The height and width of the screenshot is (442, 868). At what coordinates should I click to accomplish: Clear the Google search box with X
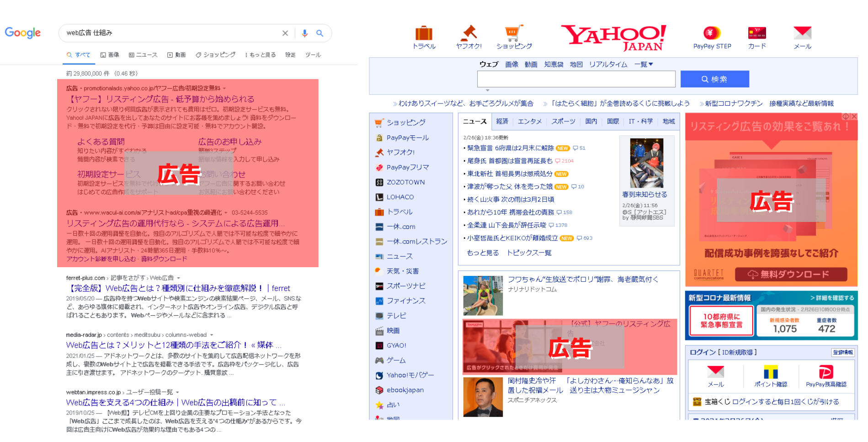(285, 33)
